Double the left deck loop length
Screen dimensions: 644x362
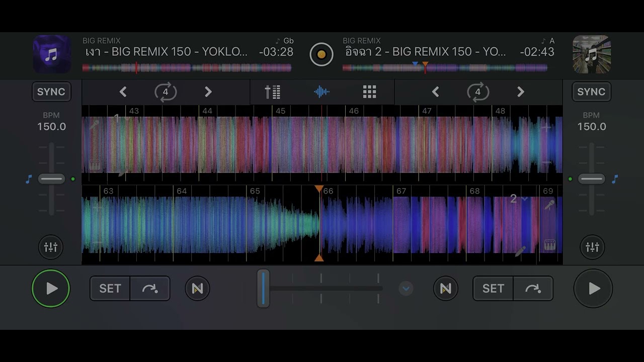pyautogui.click(x=208, y=92)
